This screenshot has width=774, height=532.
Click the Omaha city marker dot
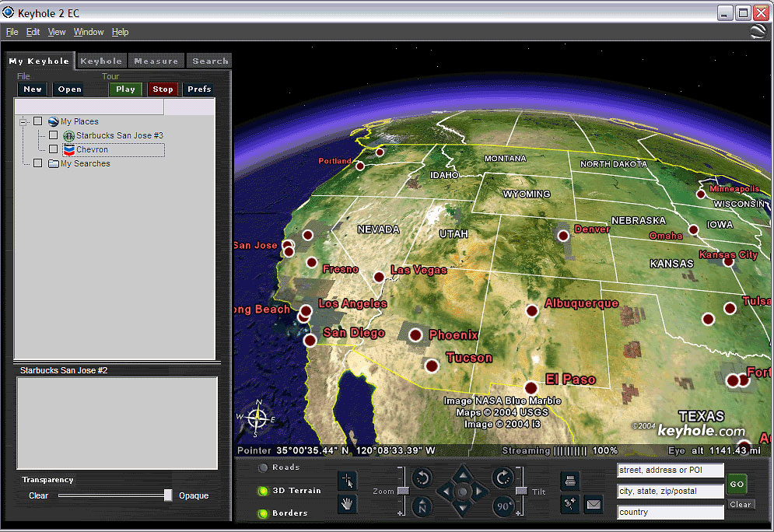click(694, 229)
